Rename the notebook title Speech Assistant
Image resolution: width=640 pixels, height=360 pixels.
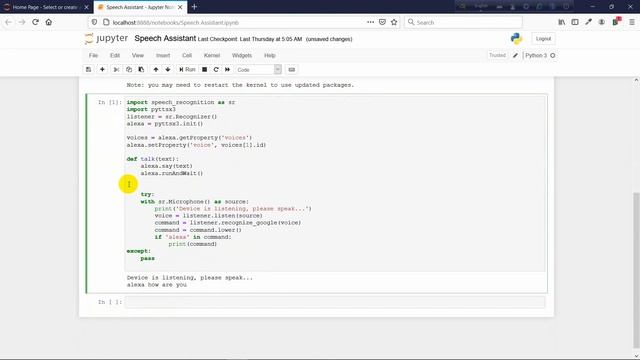pyautogui.click(x=165, y=38)
